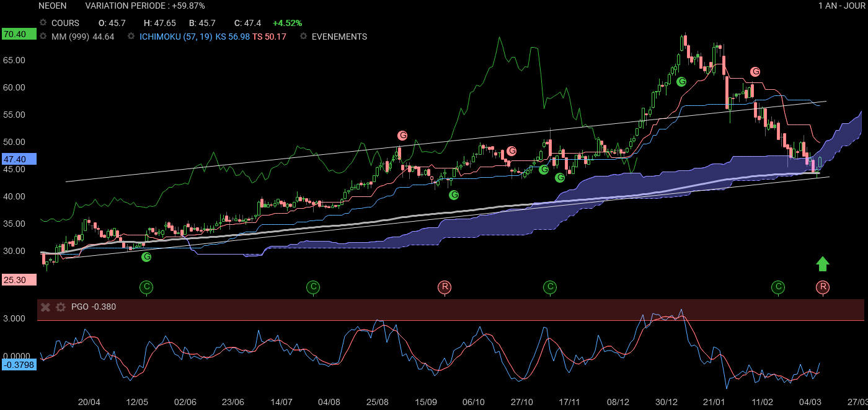Select the COURS legend label
Viewport: 868px width, 410px height.
tap(65, 23)
